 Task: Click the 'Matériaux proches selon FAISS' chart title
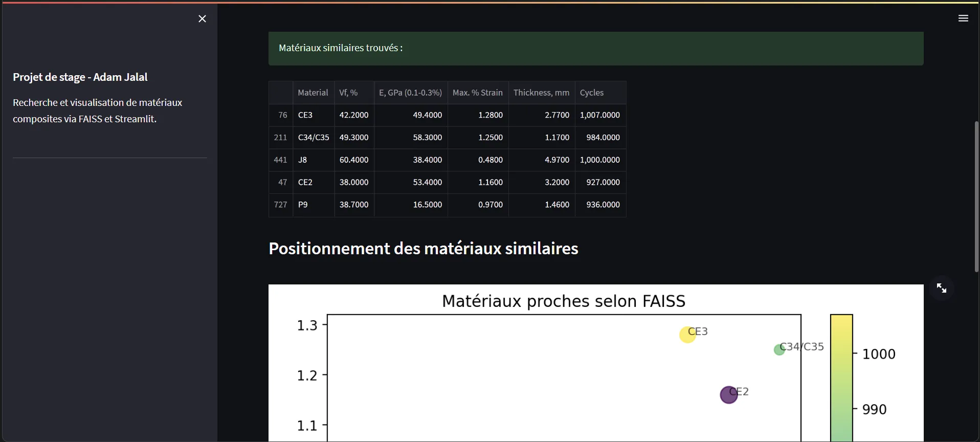(x=564, y=301)
